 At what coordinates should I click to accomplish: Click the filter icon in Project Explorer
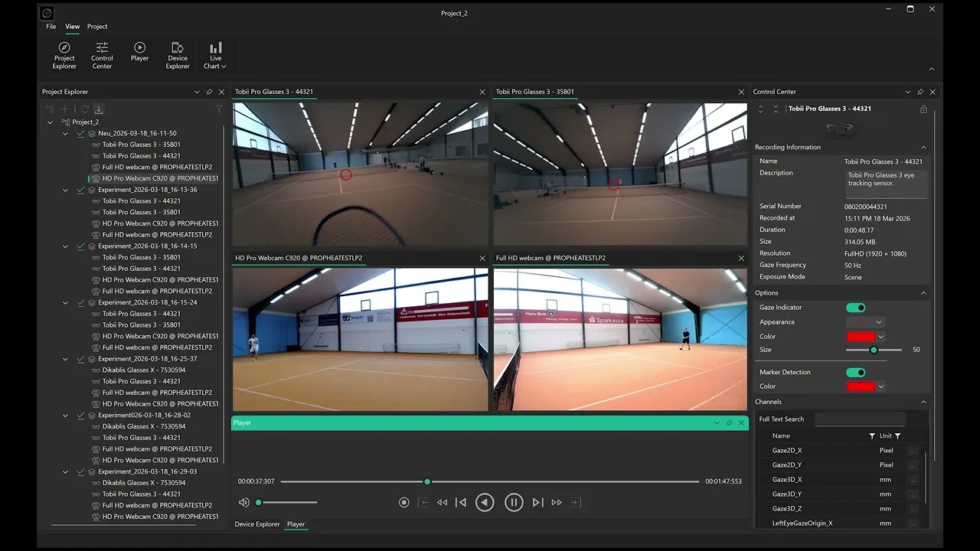[219, 109]
